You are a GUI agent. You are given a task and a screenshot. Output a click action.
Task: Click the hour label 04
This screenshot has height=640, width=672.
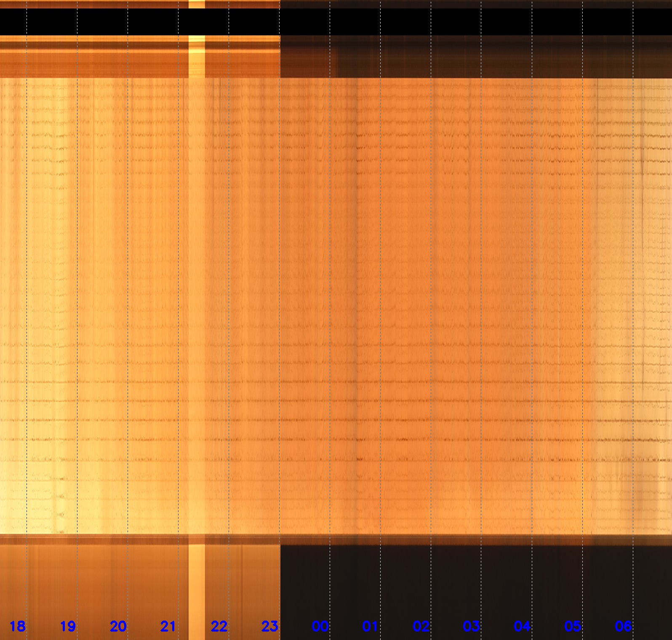coord(522,627)
